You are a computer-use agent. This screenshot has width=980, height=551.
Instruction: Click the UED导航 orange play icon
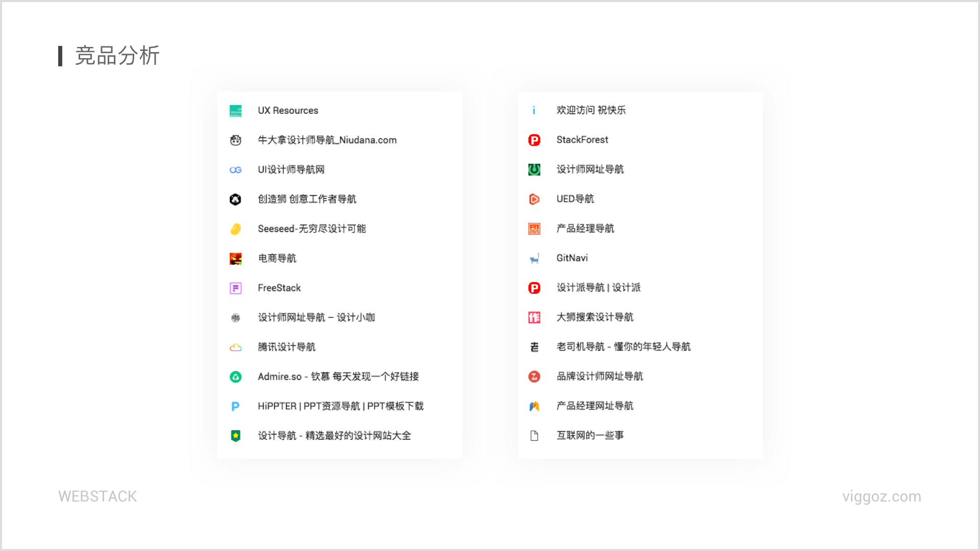pos(534,199)
